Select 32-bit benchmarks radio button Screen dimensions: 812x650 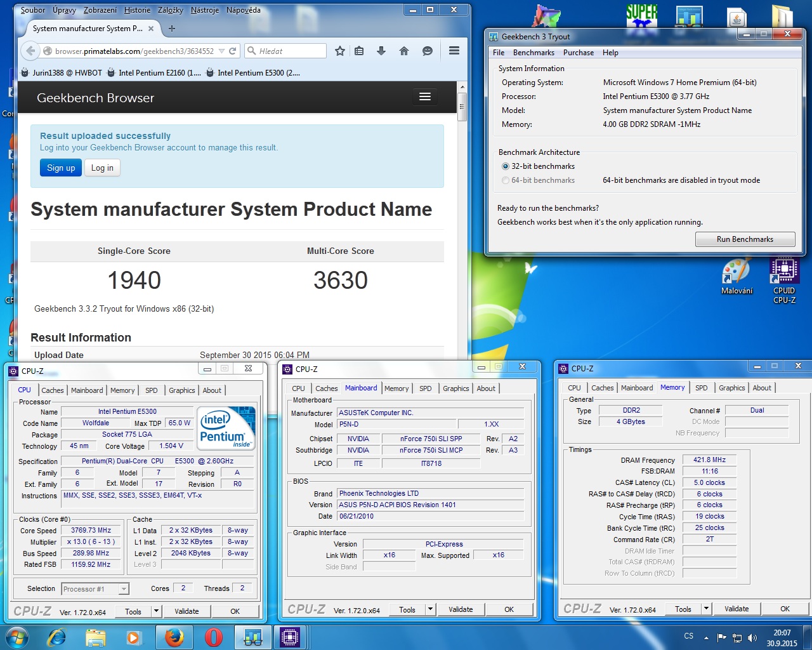506,166
